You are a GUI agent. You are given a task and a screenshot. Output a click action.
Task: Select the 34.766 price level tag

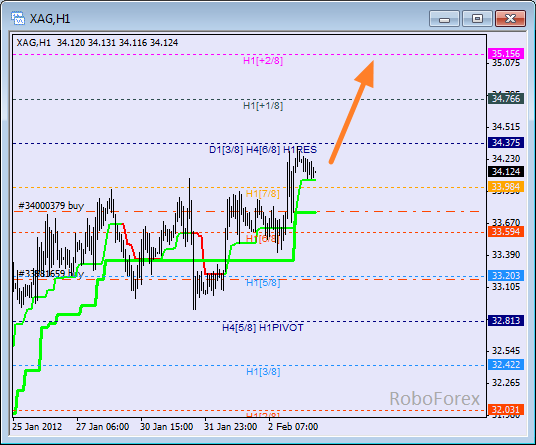coord(506,99)
